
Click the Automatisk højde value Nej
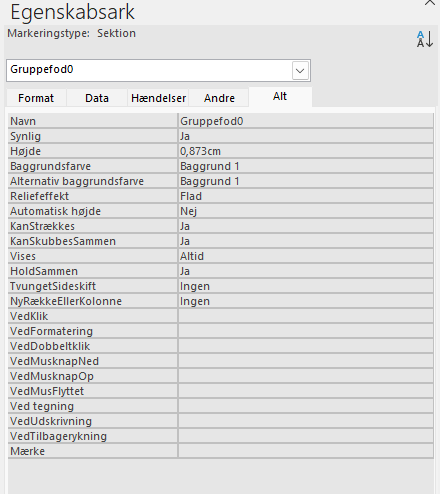(x=306, y=211)
